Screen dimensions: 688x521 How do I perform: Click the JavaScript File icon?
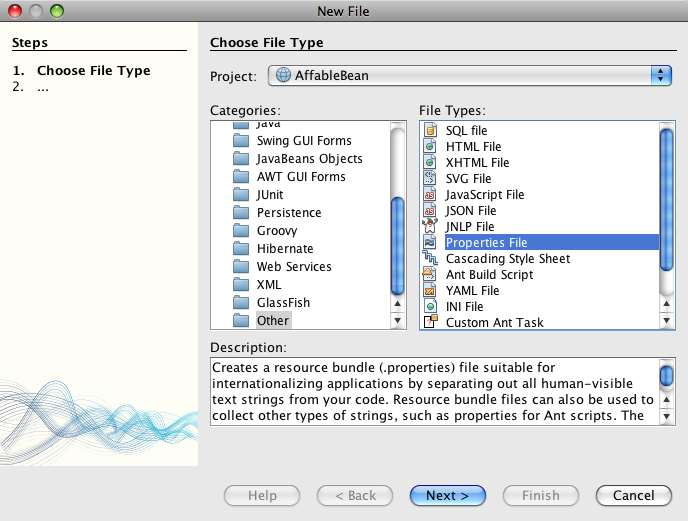[431, 195]
